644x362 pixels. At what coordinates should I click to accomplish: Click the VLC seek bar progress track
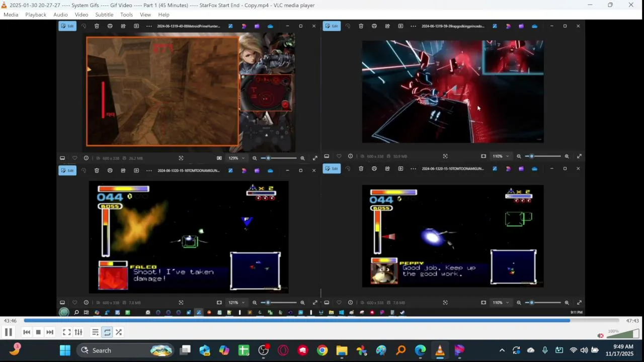pyautogui.click(x=321, y=321)
